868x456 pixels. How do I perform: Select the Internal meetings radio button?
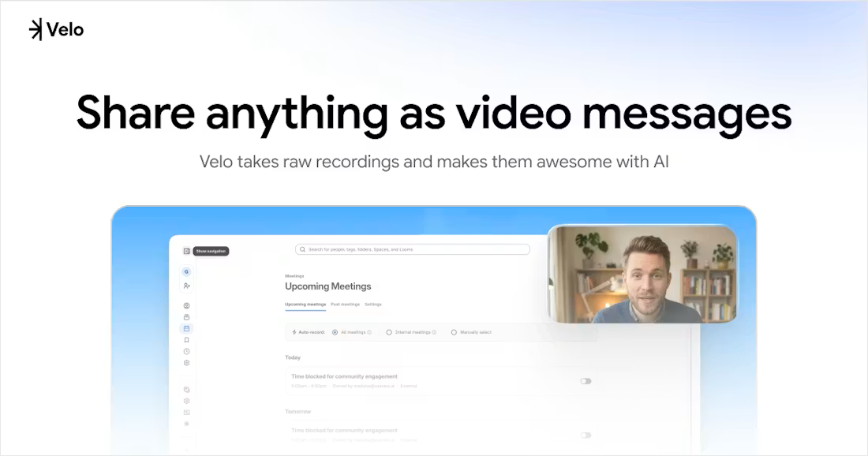(388, 333)
